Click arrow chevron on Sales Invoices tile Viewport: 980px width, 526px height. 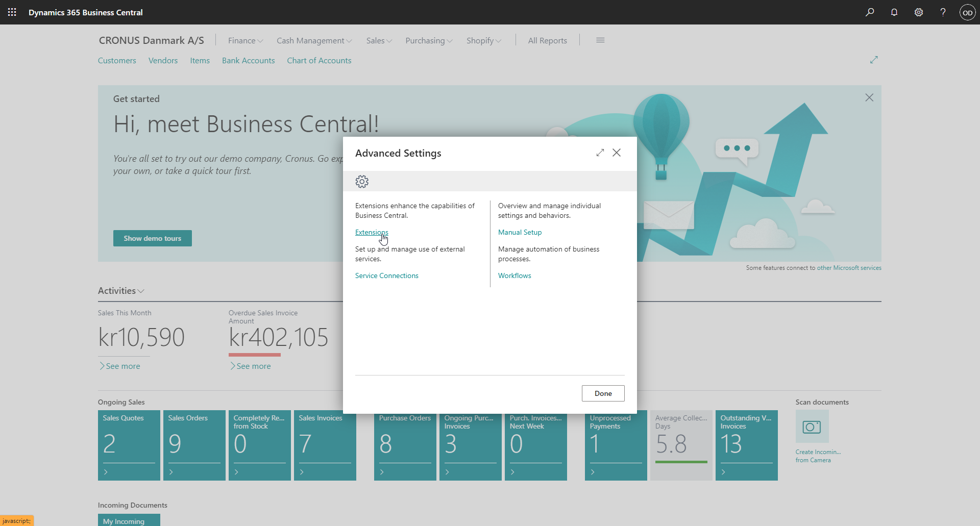tap(302, 472)
